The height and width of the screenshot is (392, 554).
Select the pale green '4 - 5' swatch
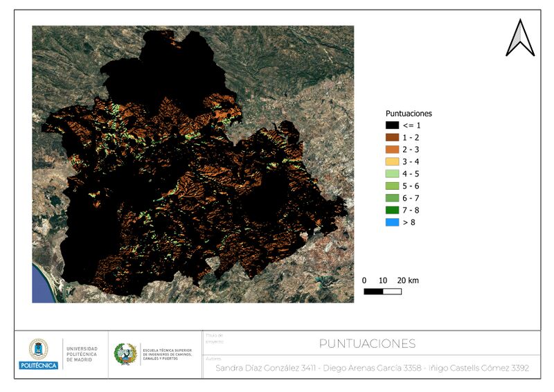393,173
